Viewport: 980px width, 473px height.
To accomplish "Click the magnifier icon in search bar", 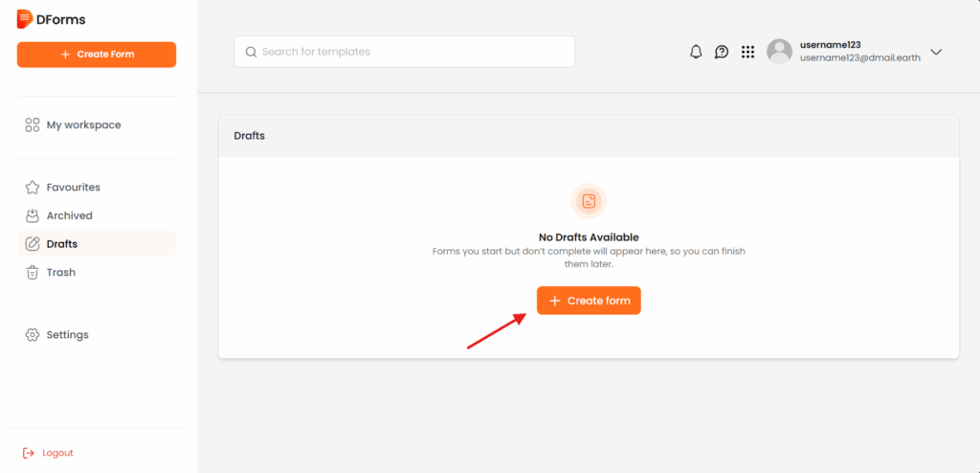I will tap(251, 52).
